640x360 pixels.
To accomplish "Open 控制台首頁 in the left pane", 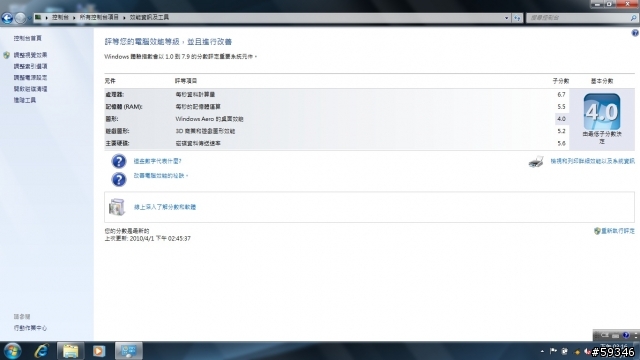I will point(27,38).
